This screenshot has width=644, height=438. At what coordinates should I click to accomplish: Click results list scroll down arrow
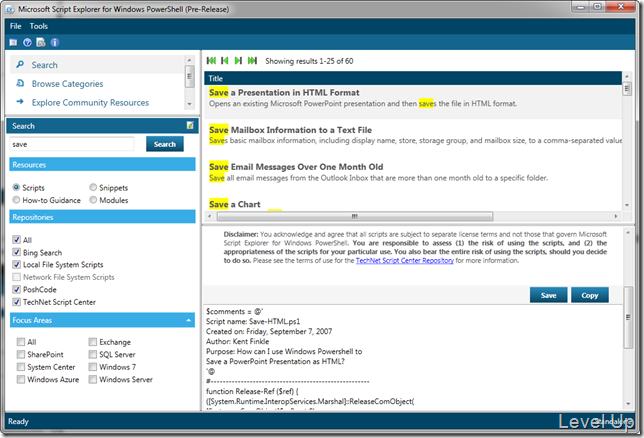click(627, 205)
